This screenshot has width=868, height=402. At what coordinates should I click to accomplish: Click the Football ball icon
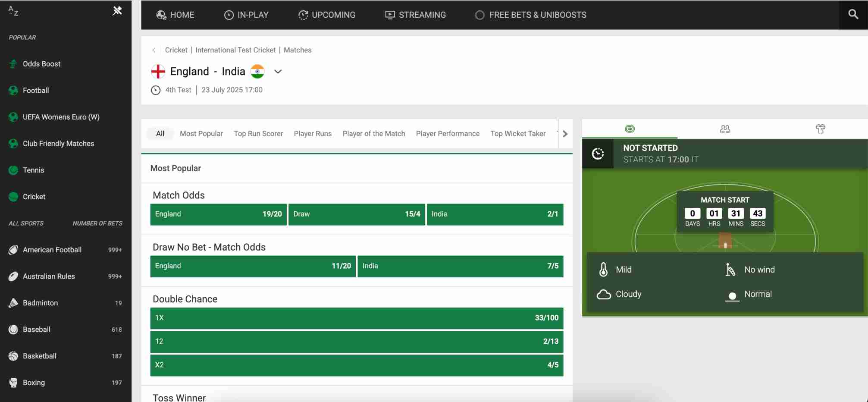point(13,91)
